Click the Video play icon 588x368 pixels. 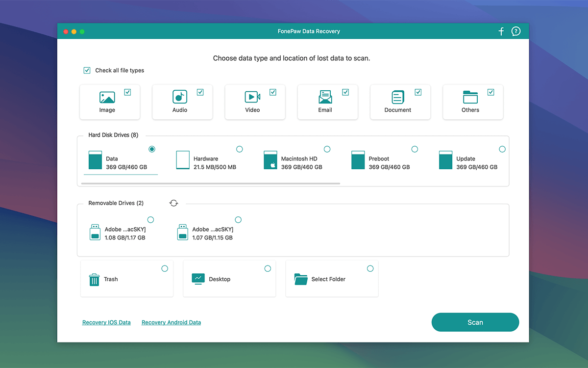pyautogui.click(x=252, y=97)
